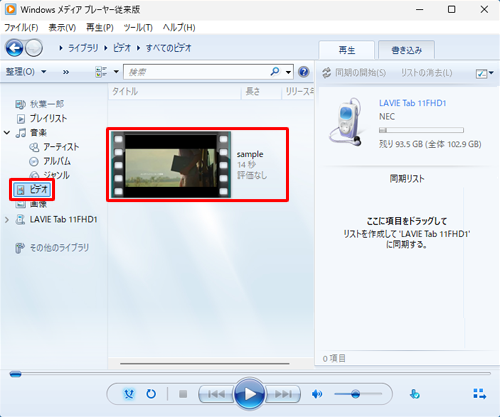The image size is (500, 417).
Task: Click リストの消去(L) button
Action: click(x=426, y=73)
